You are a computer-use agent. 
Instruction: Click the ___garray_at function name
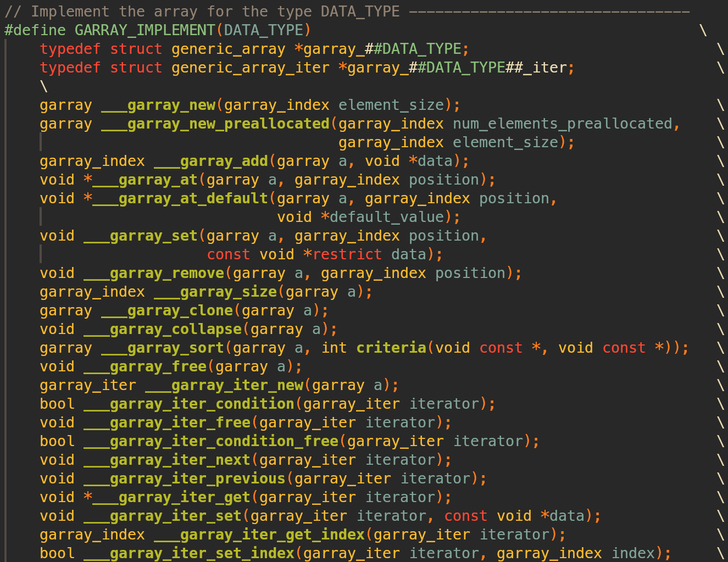(x=145, y=180)
